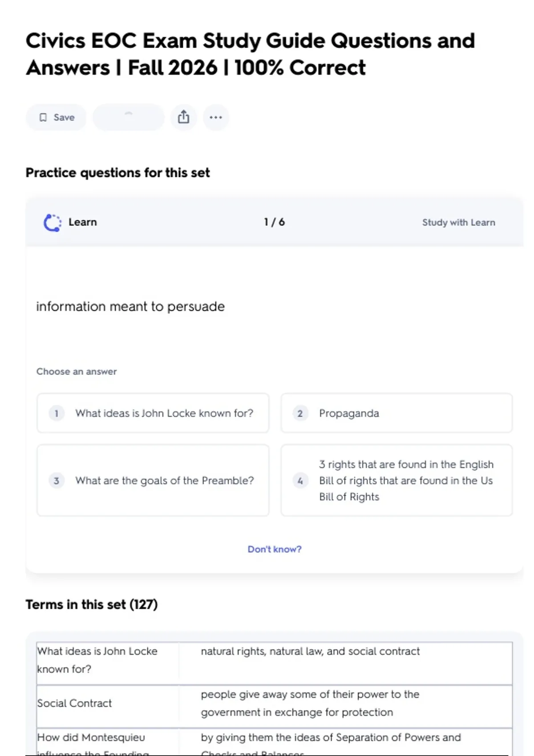Click the Save bookmark button

point(56,117)
